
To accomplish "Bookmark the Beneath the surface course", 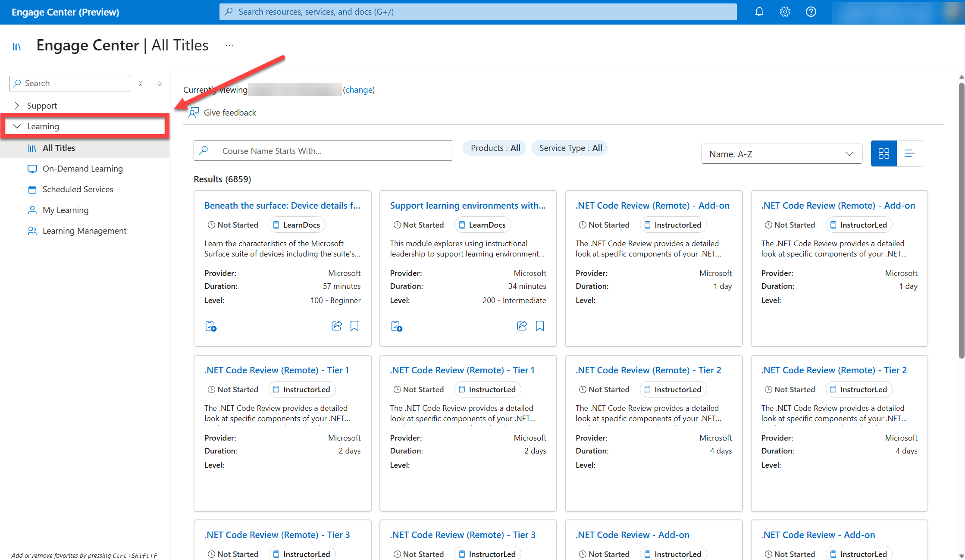I will click(354, 326).
